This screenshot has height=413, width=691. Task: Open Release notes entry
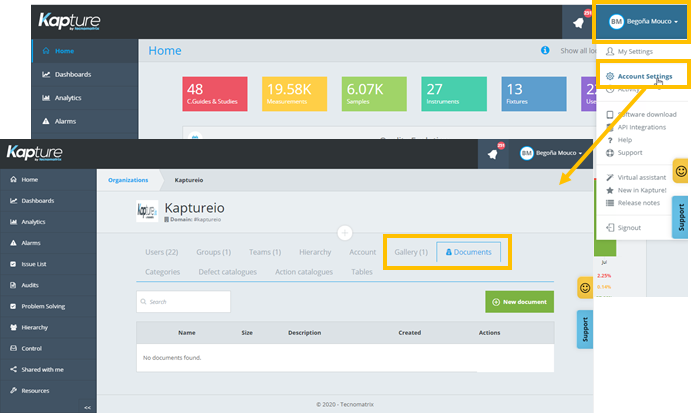633,203
